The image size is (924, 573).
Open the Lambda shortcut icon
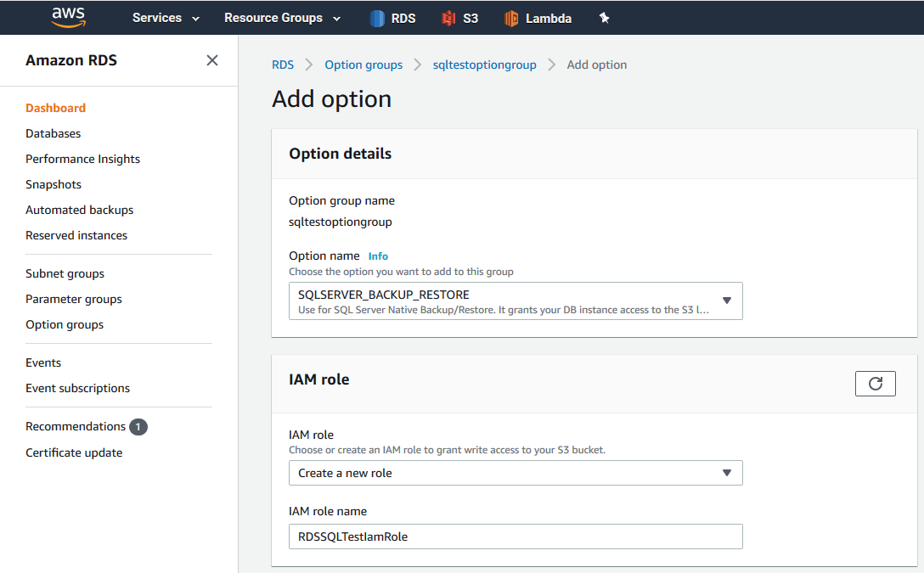pos(511,18)
